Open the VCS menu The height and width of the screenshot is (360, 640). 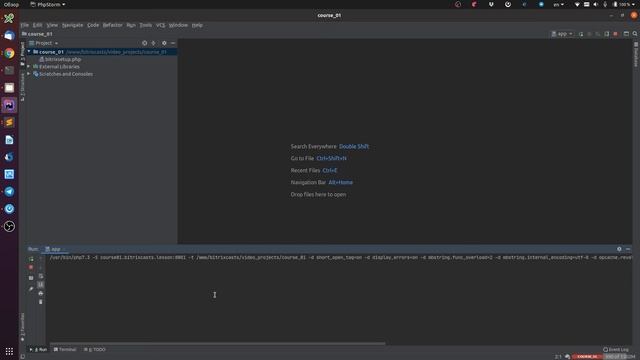[160, 25]
